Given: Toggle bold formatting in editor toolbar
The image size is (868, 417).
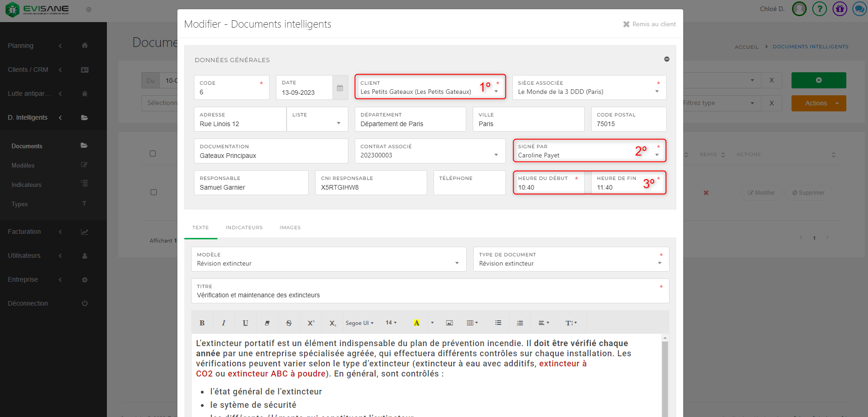Looking at the screenshot, I should click(x=202, y=323).
